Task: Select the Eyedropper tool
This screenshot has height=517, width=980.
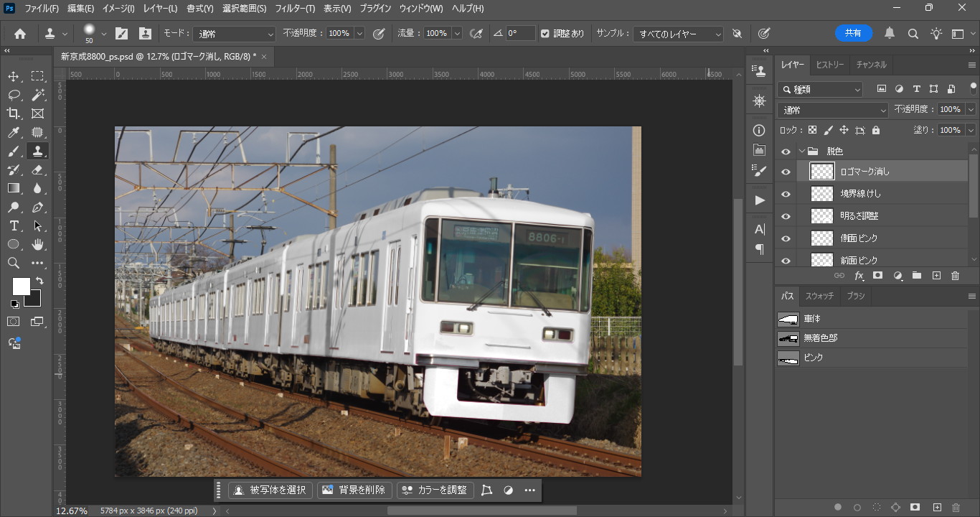Action: [14, 132]
